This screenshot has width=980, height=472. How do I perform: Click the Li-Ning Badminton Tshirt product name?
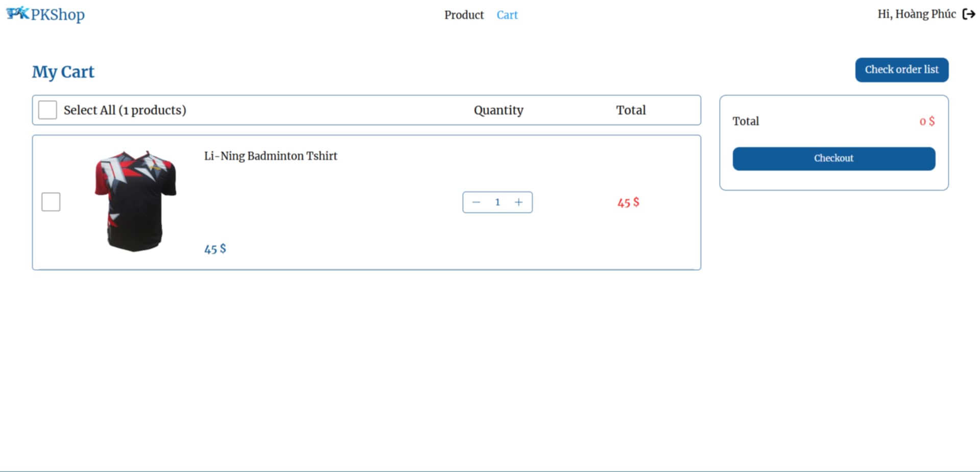click(270, 156)
